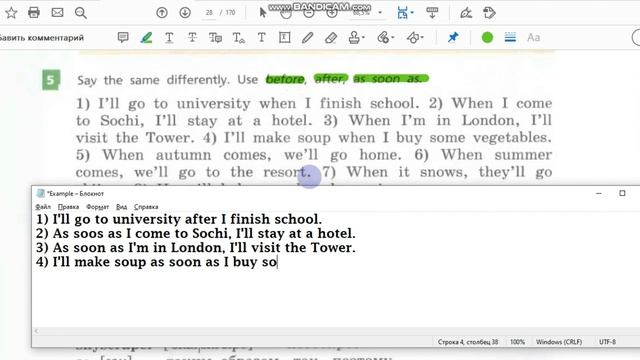Open the Правка menu in Notepad
Viewport: 640px width, 360px height.
point(68,207)
